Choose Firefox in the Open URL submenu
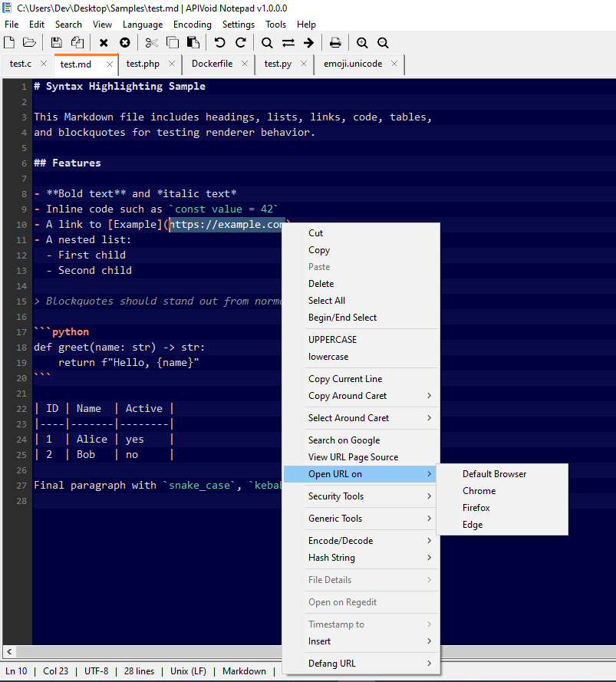616x682 pixels. (502, 508)
